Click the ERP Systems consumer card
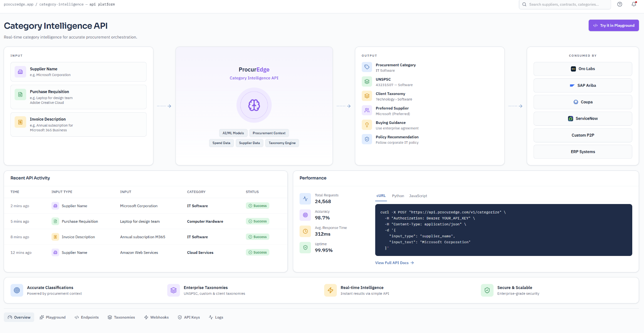The height and width of the screenshot is (333, 644). coord(583,152)
